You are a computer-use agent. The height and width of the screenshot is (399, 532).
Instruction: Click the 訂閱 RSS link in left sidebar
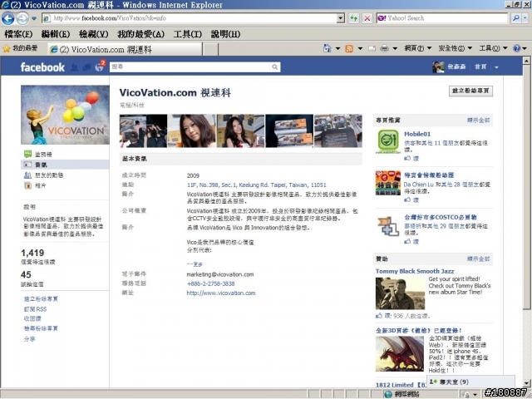(x=35, y=309)
